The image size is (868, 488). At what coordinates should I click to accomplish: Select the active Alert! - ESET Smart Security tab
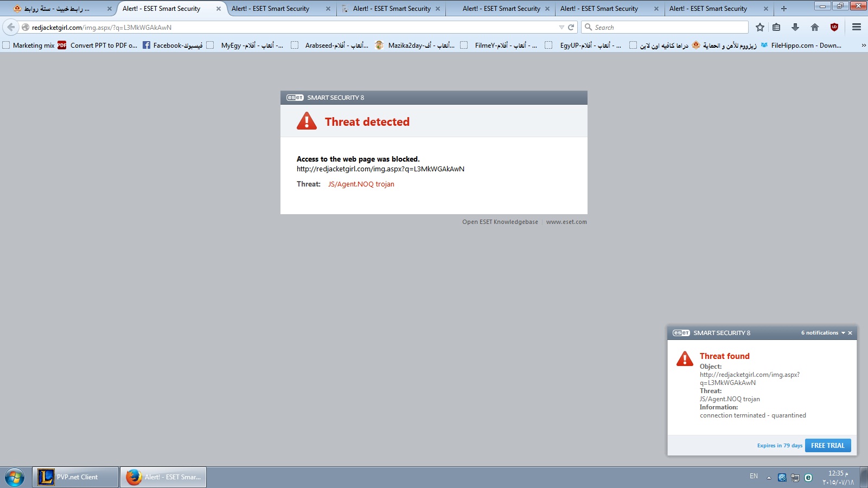point(171,9)
